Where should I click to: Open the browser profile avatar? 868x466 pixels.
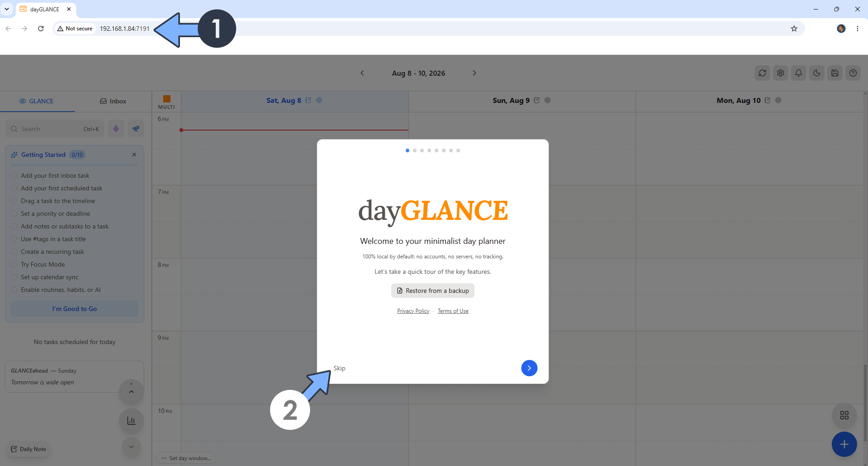(841, 29)
